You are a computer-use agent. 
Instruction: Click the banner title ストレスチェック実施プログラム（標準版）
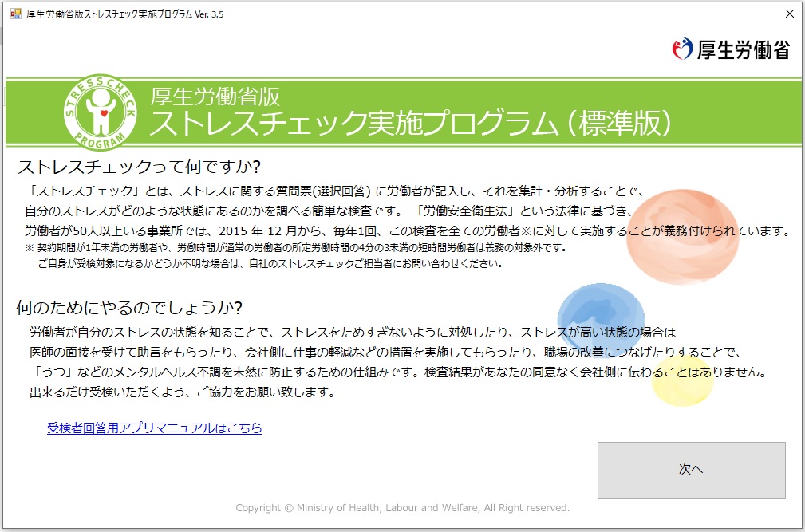click(x=410, y=124)
